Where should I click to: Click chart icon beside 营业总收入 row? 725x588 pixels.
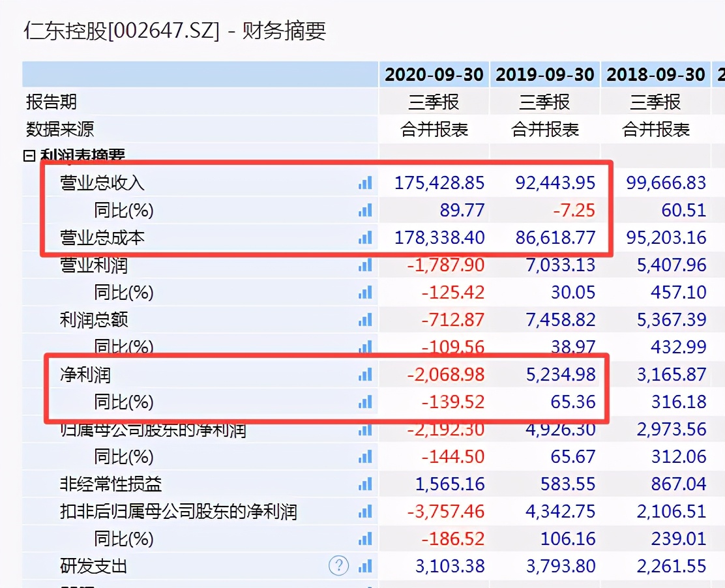click(365, 183)
